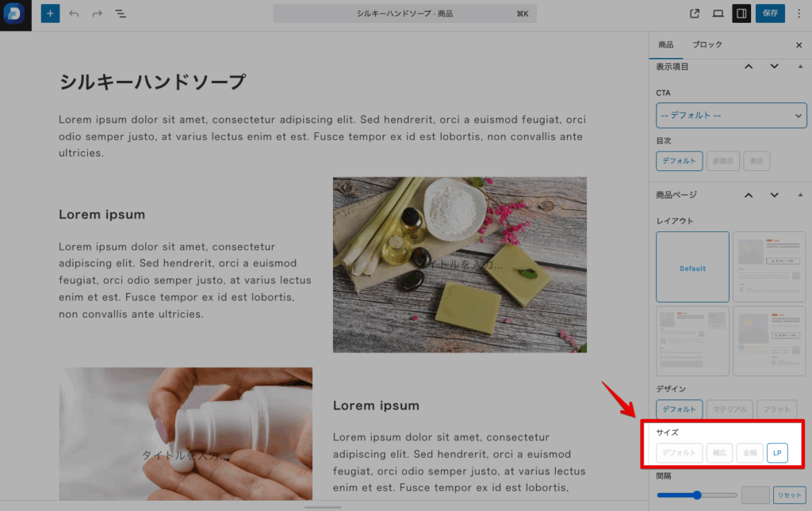The image size is (812, 511).
Task: Select the Default layout thumbnail
Action: (692, 267)
